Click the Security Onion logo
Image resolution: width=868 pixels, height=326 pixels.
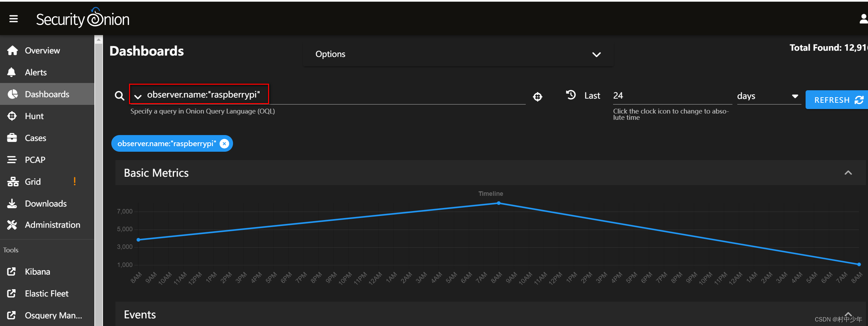[x=83, y=18]
